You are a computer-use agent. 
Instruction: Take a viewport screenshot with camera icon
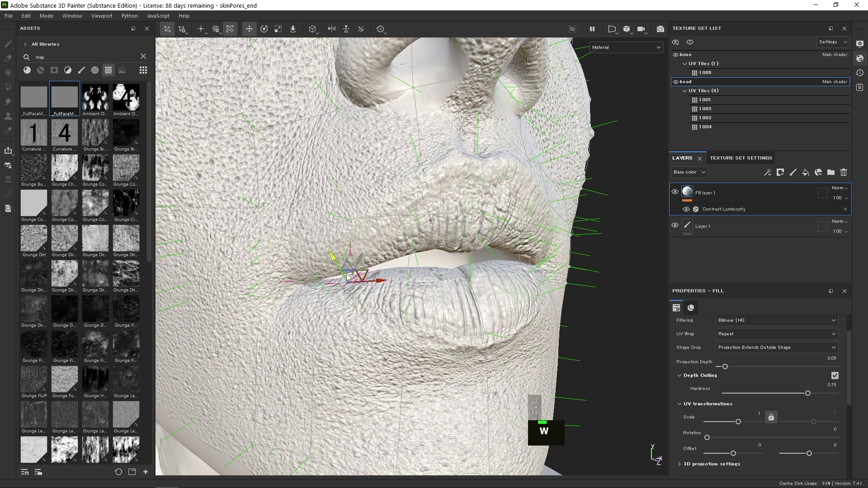pos(660,29)
